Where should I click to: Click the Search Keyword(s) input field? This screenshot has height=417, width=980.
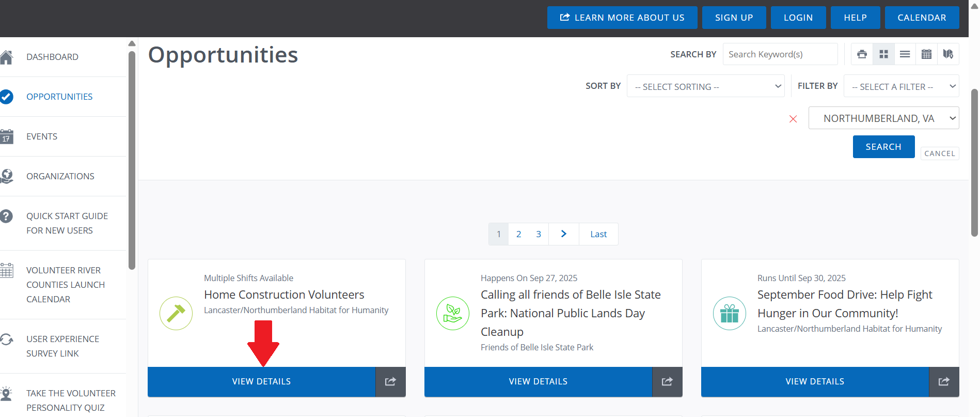780,54
